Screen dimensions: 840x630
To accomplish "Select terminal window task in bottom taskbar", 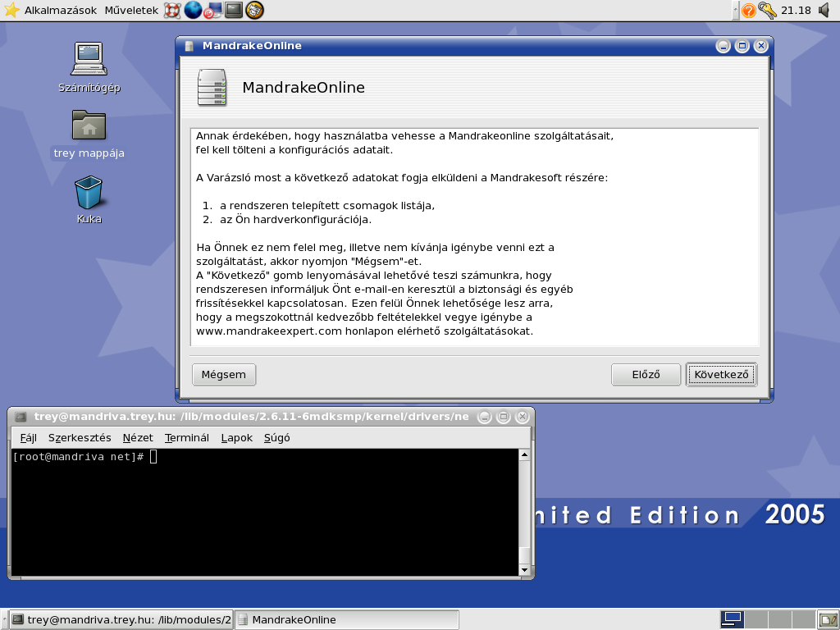I will pyautogui.click(x=121, y=620).
